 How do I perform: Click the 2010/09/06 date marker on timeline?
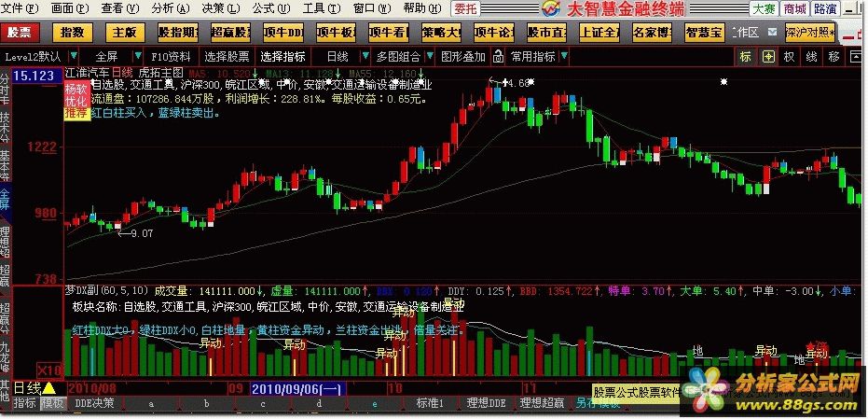tap(298, 388)
